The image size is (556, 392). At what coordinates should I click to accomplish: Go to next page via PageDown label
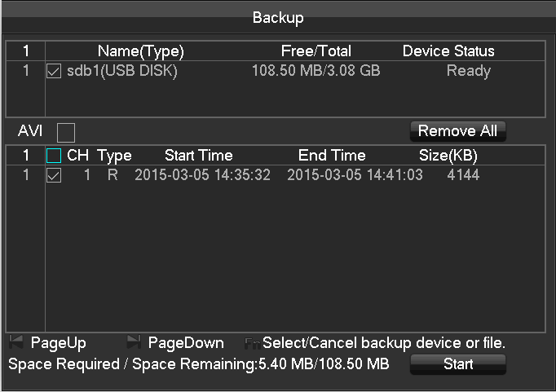tap(186, 343)
